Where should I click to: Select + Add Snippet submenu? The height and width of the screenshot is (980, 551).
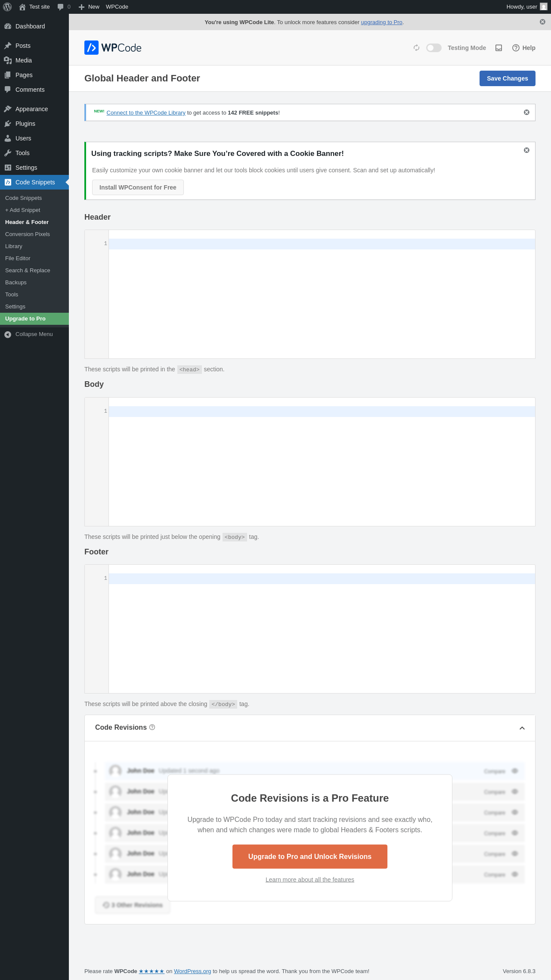[x=34, y=210]
